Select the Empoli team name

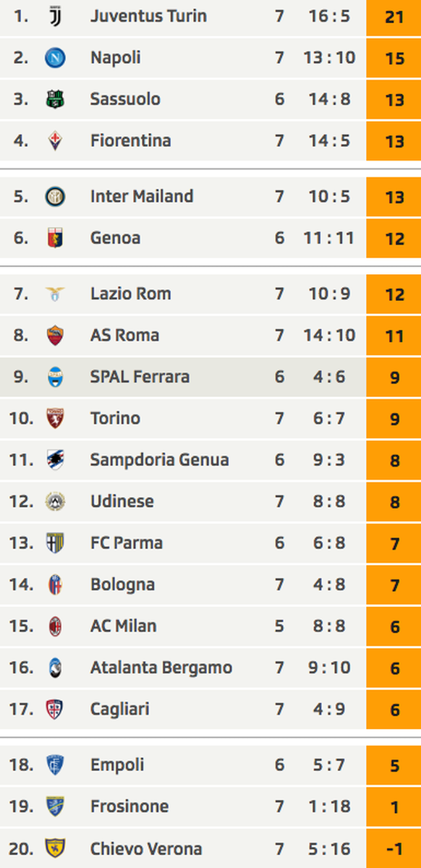(x=117, y=765)
